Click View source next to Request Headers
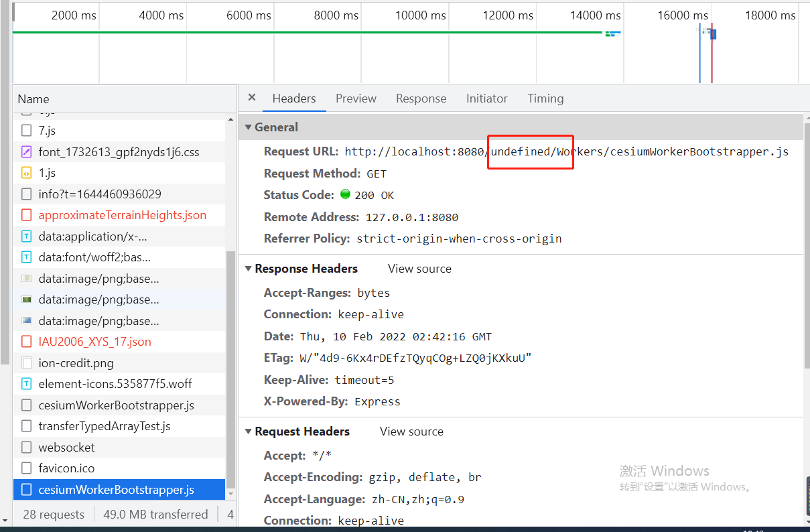 pos(411,431)
